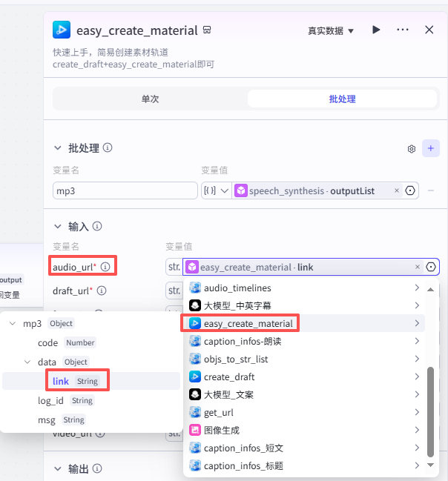The image size is (448, 481).
Task: Clear the speech_synthesis outputList reference
Action: coord(397,190)
